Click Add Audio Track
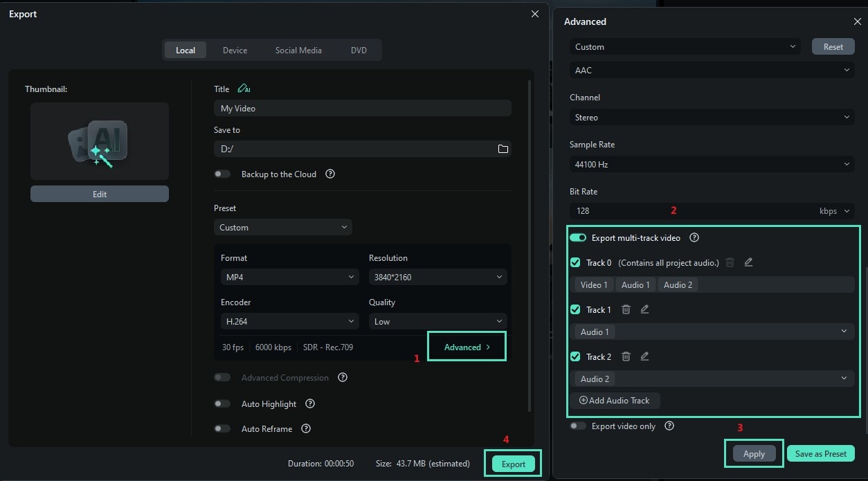This screenshot has height=481, width=868. pyautogui.click(x=615, y=400)
